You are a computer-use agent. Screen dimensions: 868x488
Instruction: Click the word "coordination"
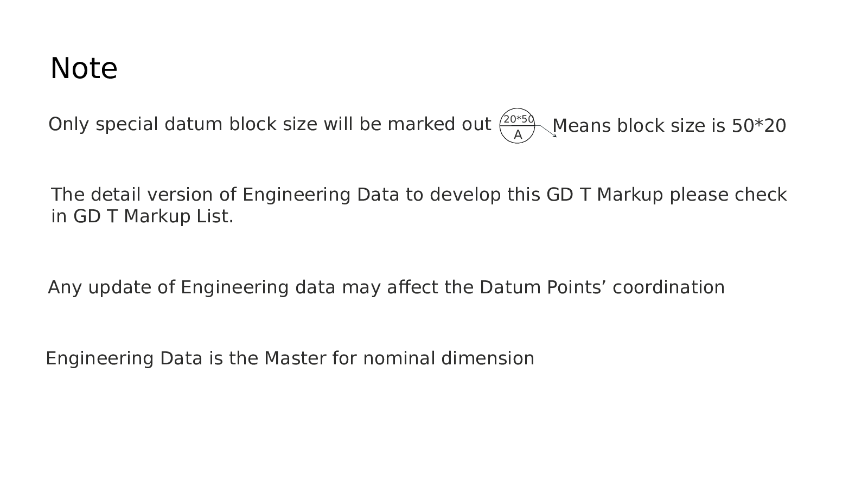click(x=668, y=287)
